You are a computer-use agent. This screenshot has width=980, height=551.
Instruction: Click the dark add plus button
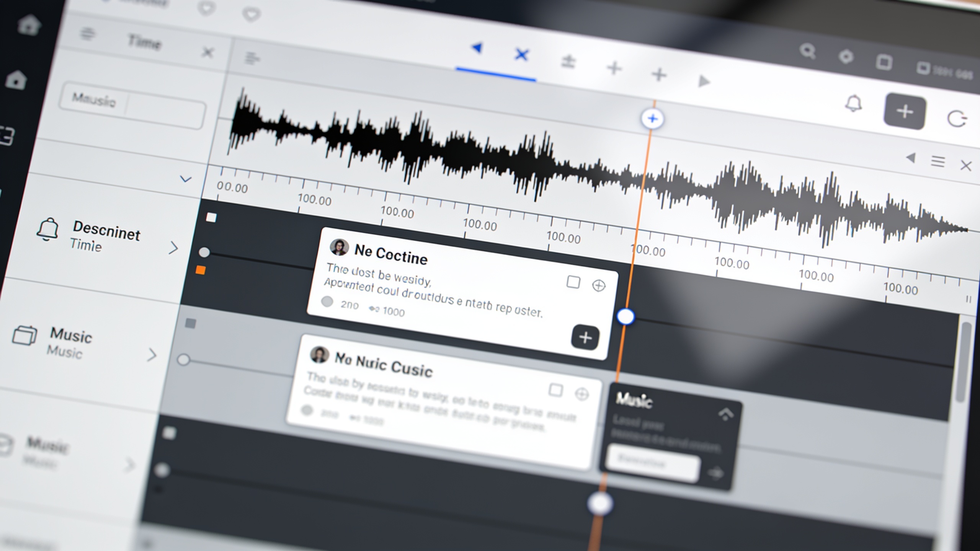click(905, 111)
